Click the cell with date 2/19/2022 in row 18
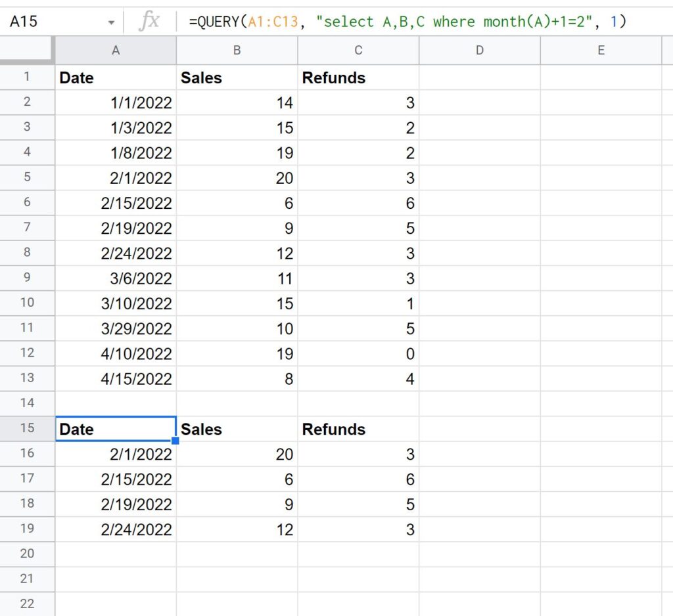Screen dimensions: 673x616 [x=116, y=504]
